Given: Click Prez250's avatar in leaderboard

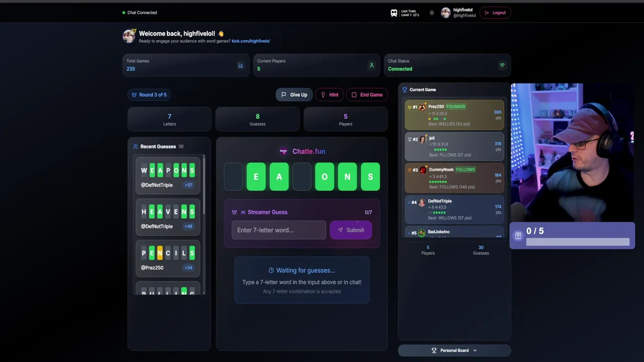Looking at the screenshot, I should click(423, 107).
